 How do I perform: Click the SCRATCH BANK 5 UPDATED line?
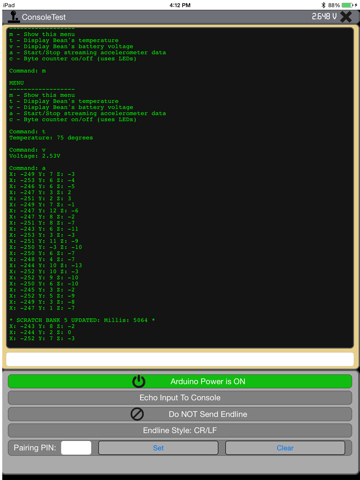[x=82, y=320]
